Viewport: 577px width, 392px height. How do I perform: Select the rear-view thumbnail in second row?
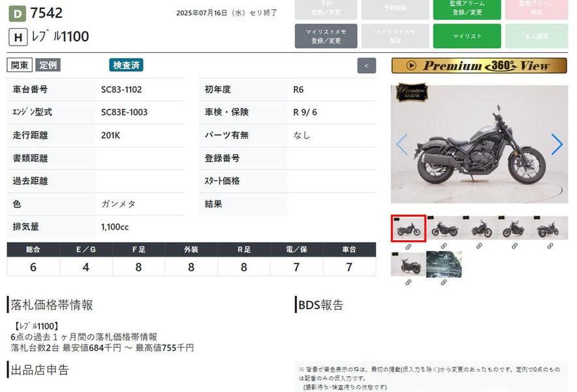point(408,264)
